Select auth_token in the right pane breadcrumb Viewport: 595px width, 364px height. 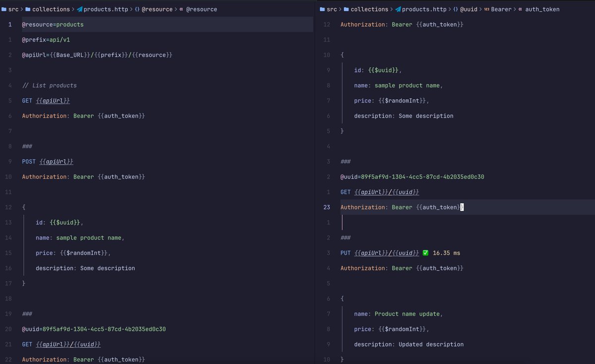coord(542,9)
